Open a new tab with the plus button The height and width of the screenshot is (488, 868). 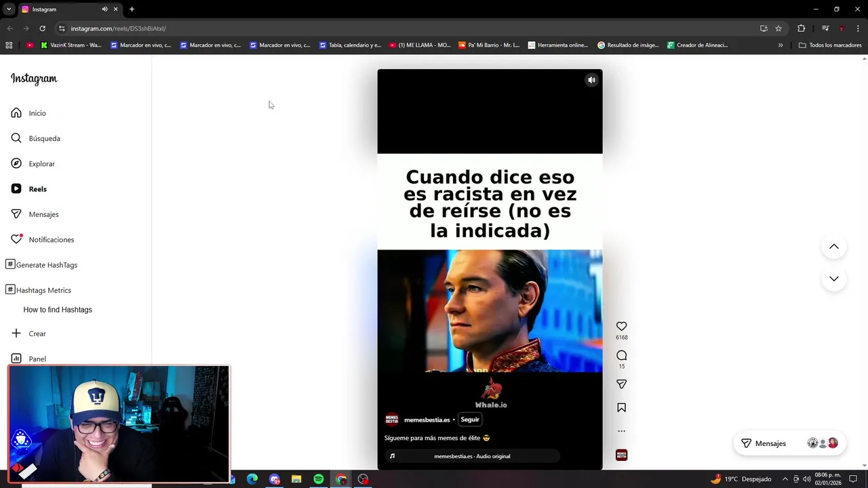point(132,9)
